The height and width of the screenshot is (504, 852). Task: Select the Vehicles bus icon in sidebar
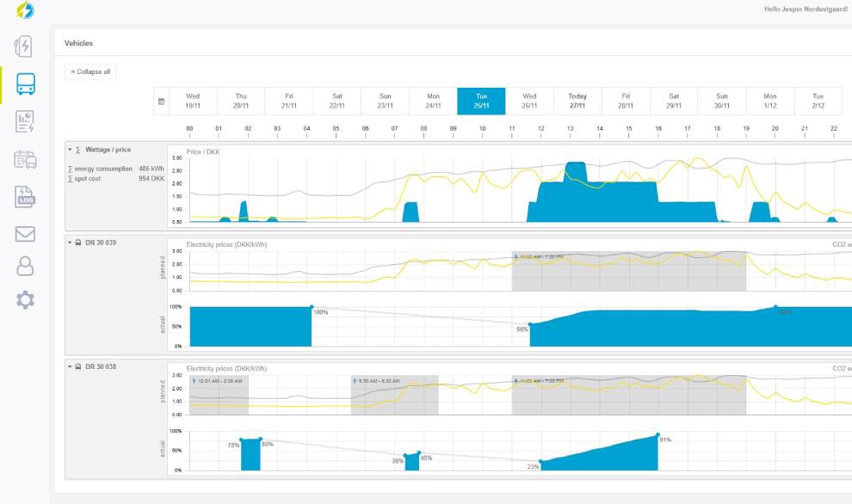pyautogui.click(x=25, y=84)
